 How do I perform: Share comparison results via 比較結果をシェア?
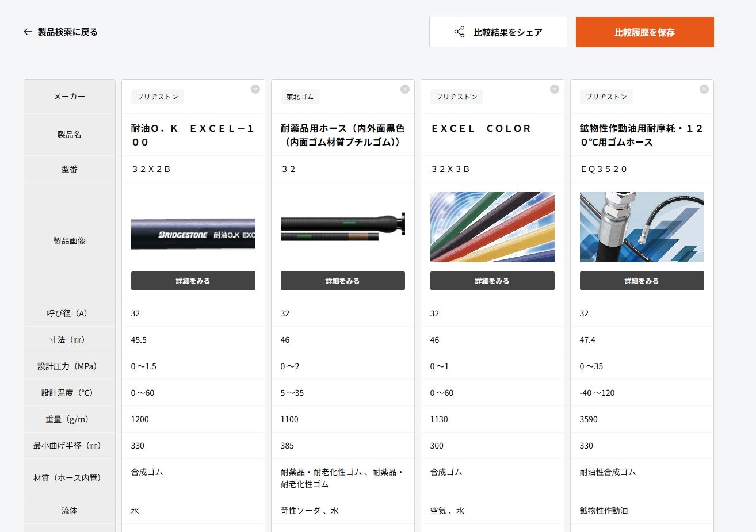[498, 32]
